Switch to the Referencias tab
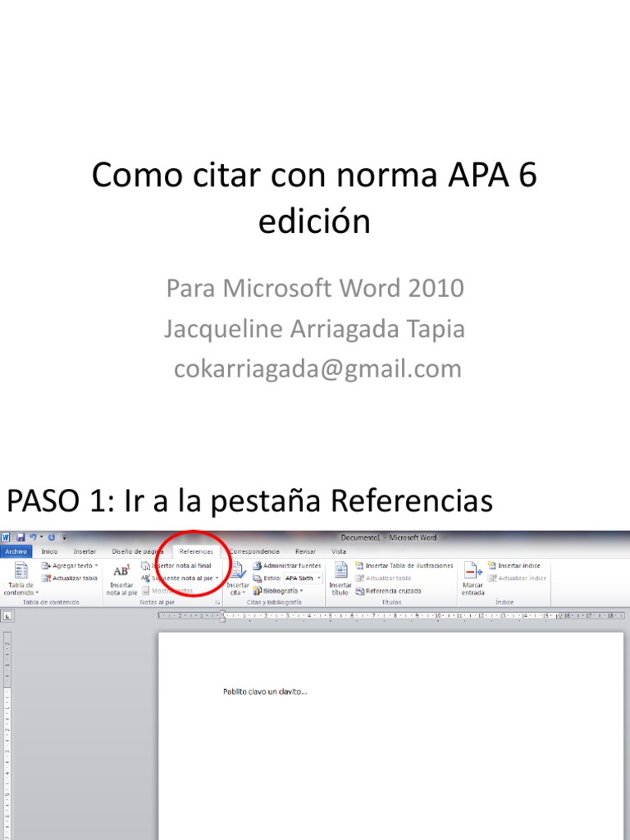Viewport: 630px width, 840px height. [x=196, y=552]
